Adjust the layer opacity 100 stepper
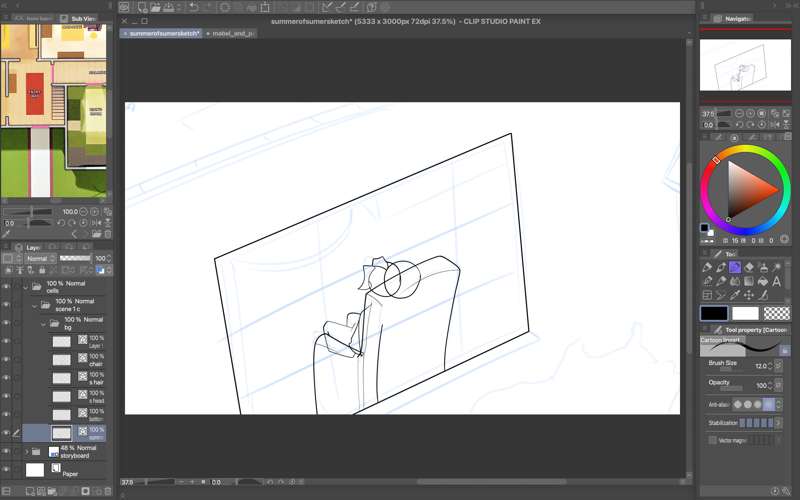Image resolution: width=800 pixels, height=500 pixels. (x=109, y=258)
